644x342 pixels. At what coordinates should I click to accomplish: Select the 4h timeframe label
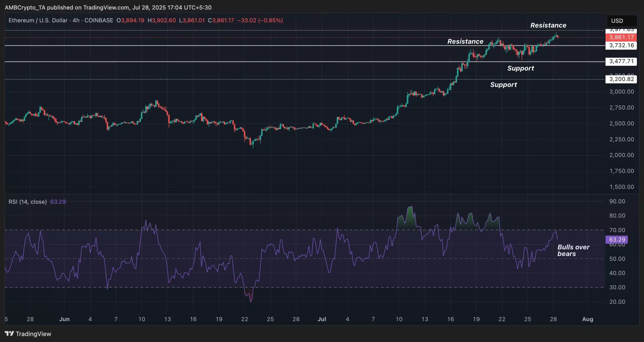[x=75, y=20]
